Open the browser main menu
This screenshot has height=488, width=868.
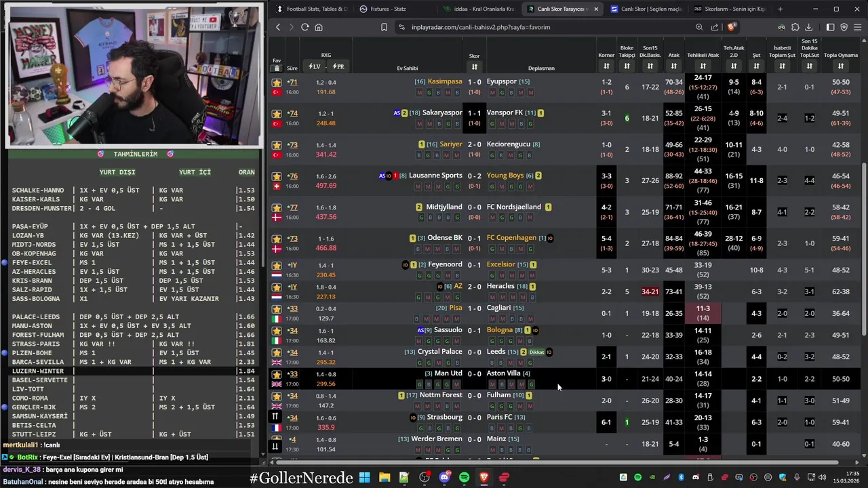tap(858, 27)
